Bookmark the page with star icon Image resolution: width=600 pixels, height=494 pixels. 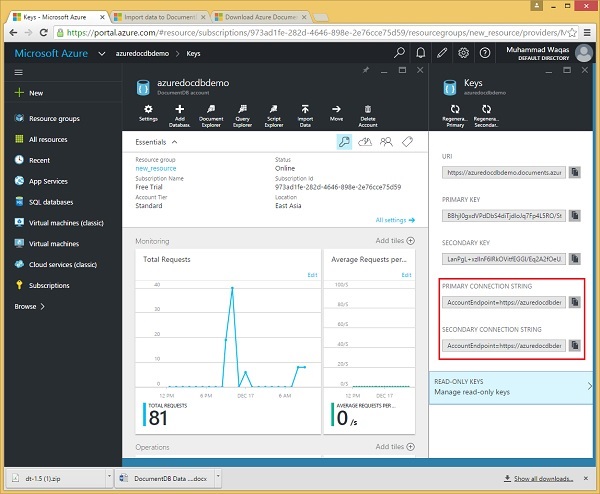click(572, 33)
